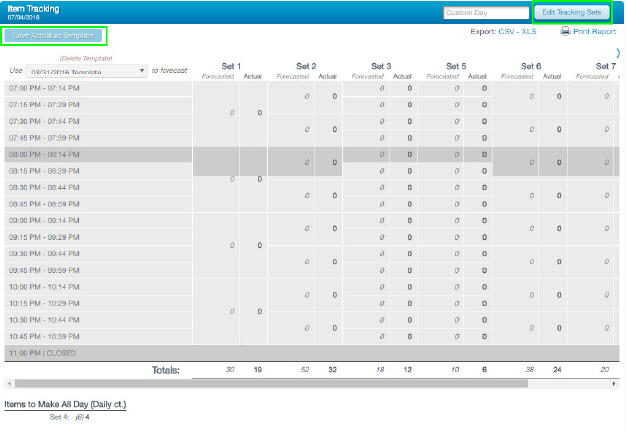Click Set 5 forecasted total 10
The image size is (626, 431).
point(455,370)
